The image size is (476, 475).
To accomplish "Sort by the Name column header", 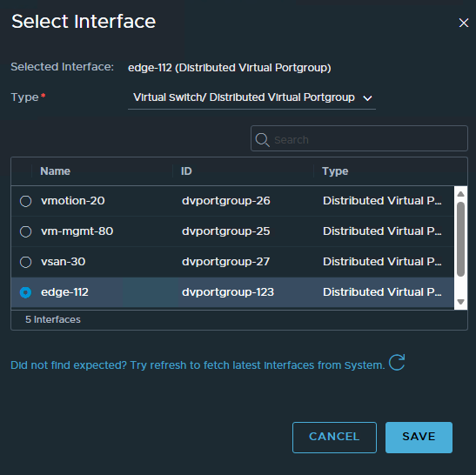I will [x=55, y=171].
